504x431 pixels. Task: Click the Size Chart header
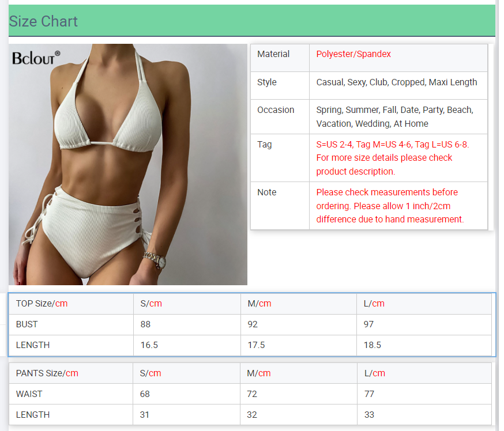point(43,21)
